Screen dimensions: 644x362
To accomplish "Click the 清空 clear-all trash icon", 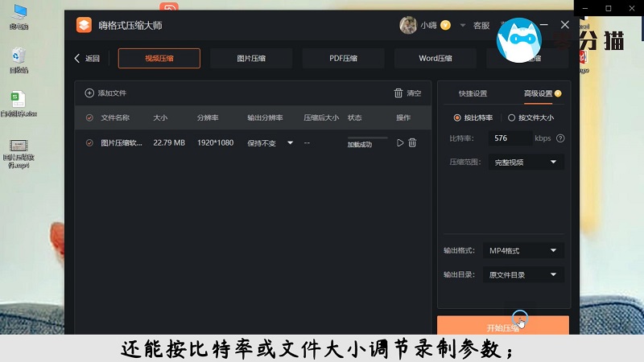I will tap(398, 93).
